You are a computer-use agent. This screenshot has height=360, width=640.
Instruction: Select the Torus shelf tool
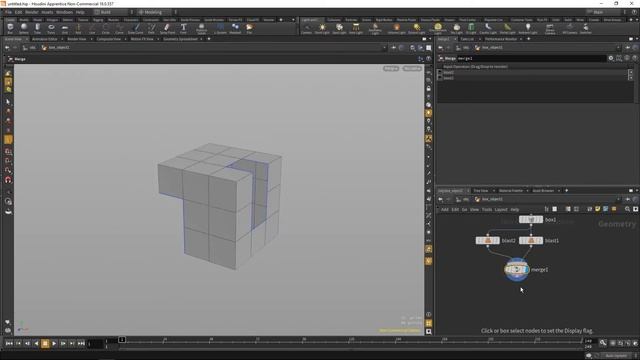(x=51, y=29)
